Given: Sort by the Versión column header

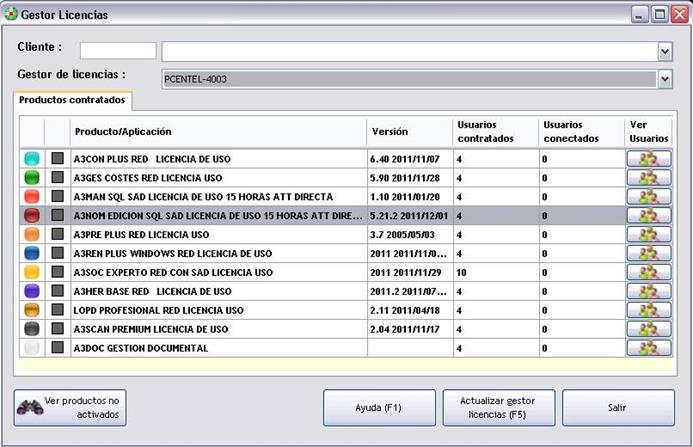Looking at the screenshot, I should 409,131.
